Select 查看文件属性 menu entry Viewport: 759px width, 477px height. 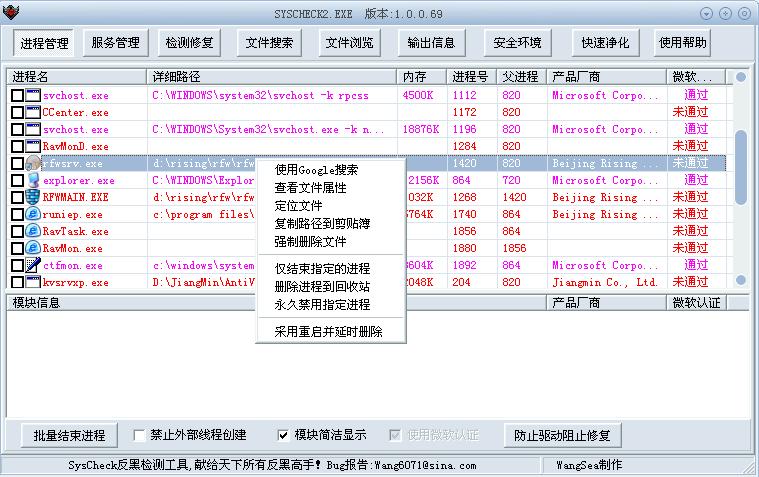click(331, 188)
